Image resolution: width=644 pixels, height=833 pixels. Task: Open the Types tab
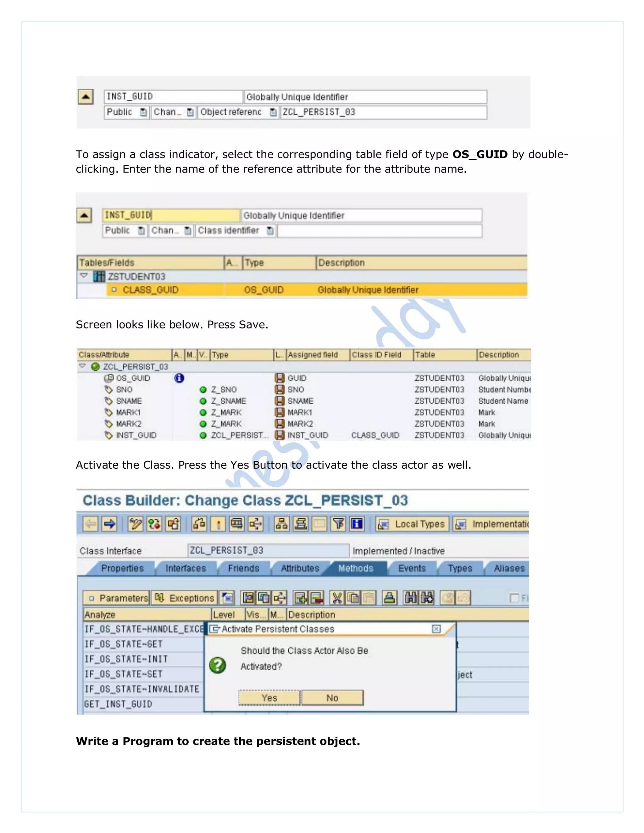460,568
